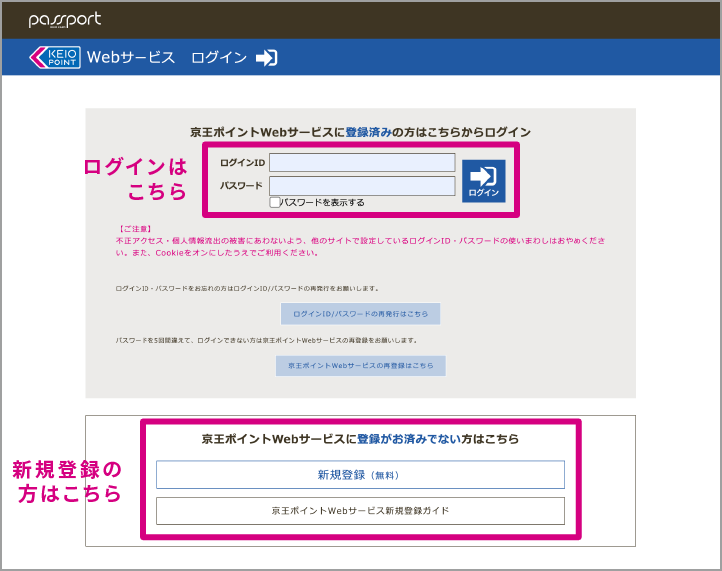Click the passport logo in top bar
The height and width of the screenshot is (571, 722).
coord(64,20)
